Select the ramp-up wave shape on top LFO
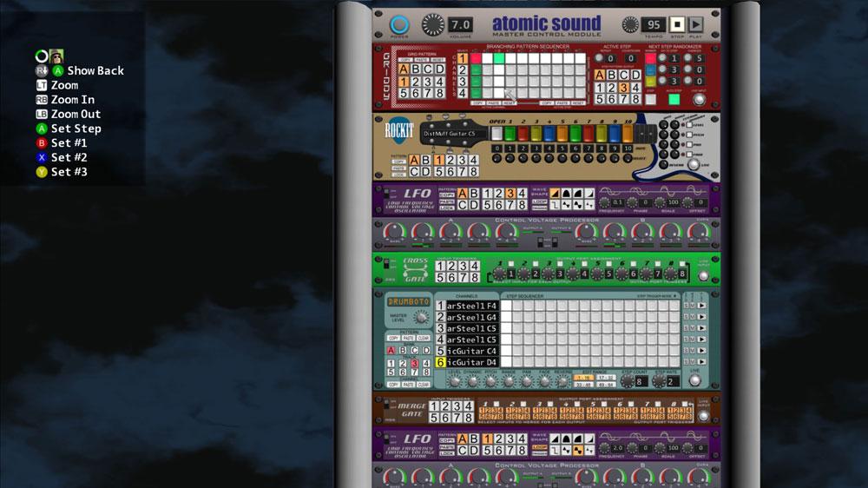868x488 pixels. pos(555,194)
